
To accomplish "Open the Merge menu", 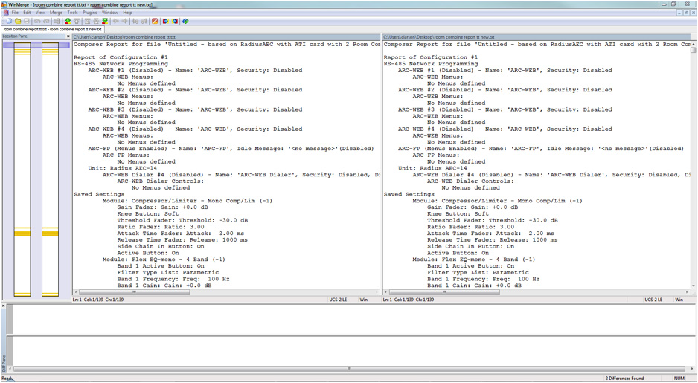I will click(x=56, y=12).
